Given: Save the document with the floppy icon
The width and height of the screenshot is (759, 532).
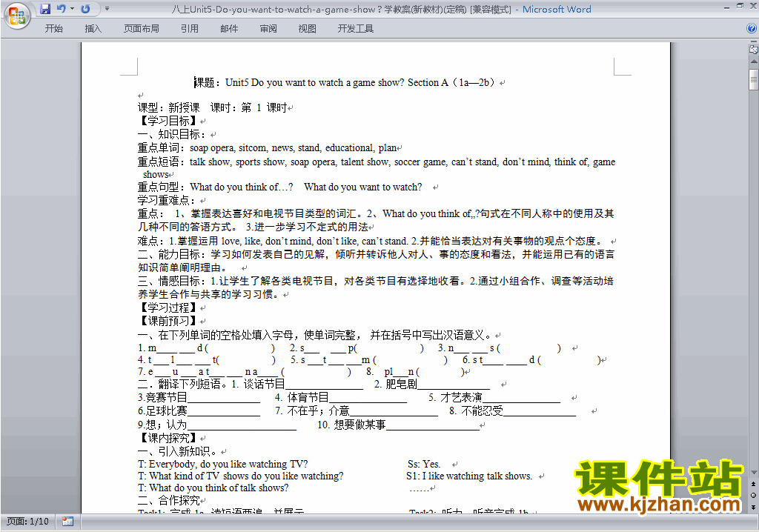Looking at the screenshot, I should [x=45, y=9].
